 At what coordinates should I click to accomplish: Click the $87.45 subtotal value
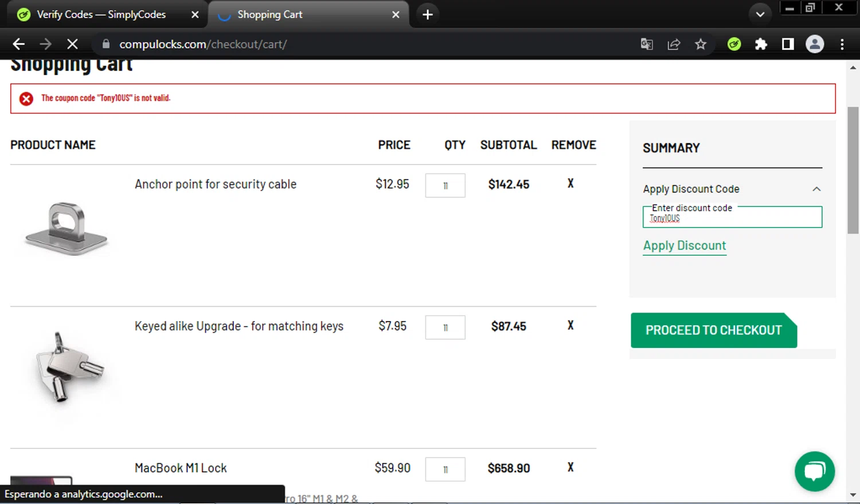click(x=509, y=326)
